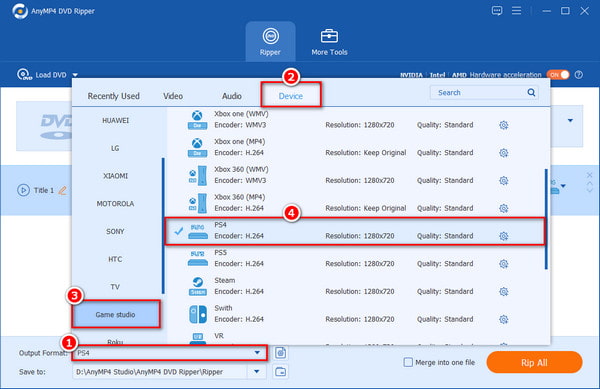Switch to the Video tab
The image size is (600, 389).
click(x=173, y=96)
